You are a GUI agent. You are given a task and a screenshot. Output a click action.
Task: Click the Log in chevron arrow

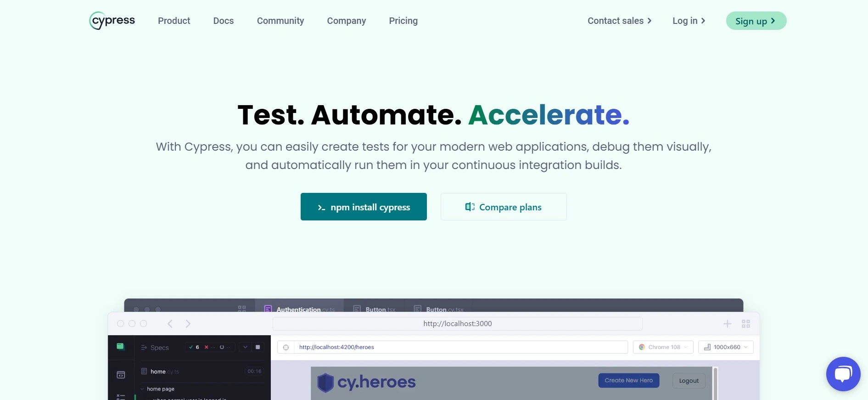[703, 21]
